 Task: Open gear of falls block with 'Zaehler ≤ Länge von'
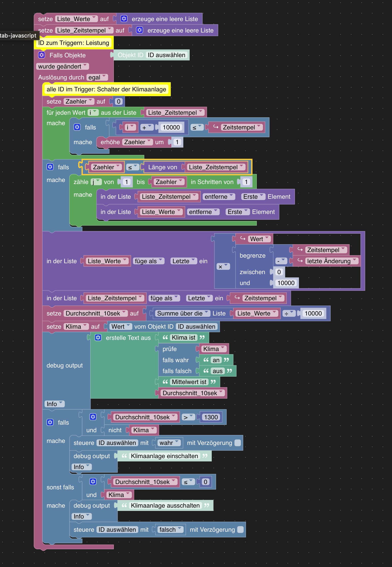(50, 167)
